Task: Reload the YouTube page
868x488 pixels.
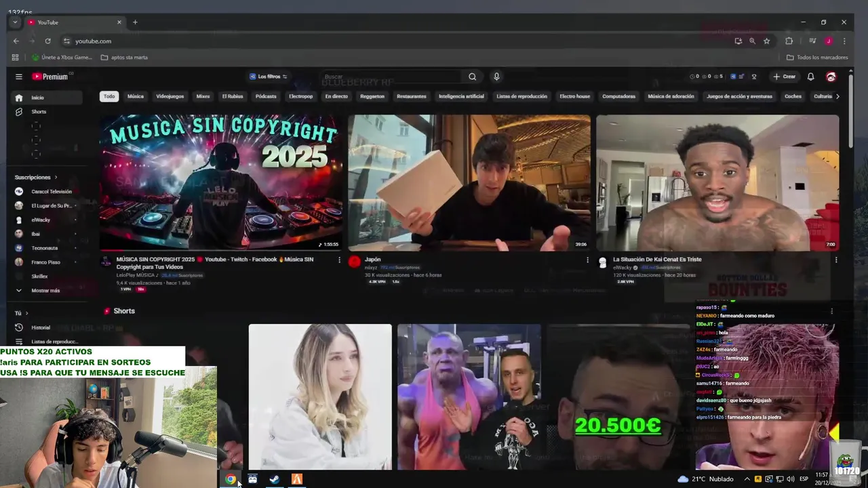Action: tap(47, 41)
